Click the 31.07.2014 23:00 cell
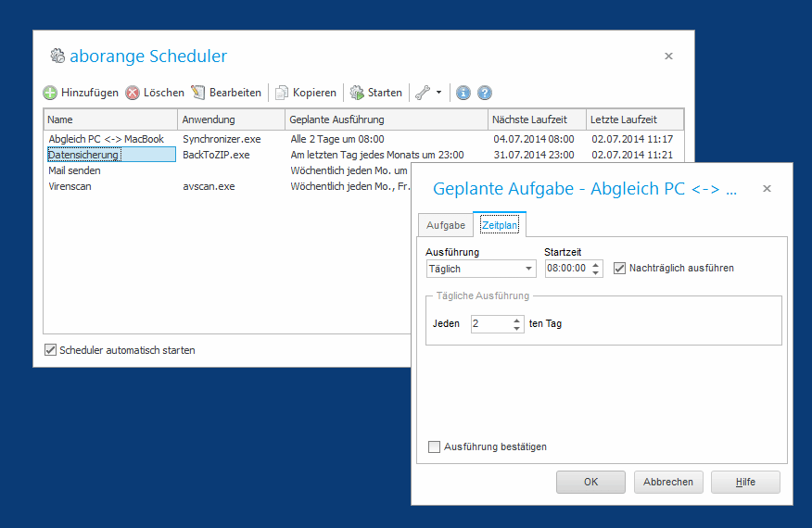Screen dimensions: 812x528 tap(533, 155)
